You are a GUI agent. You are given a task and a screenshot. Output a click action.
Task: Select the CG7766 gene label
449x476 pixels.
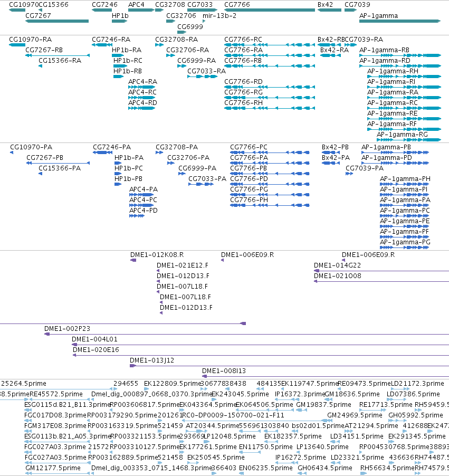pyautogui.click(x=237, y=5)
